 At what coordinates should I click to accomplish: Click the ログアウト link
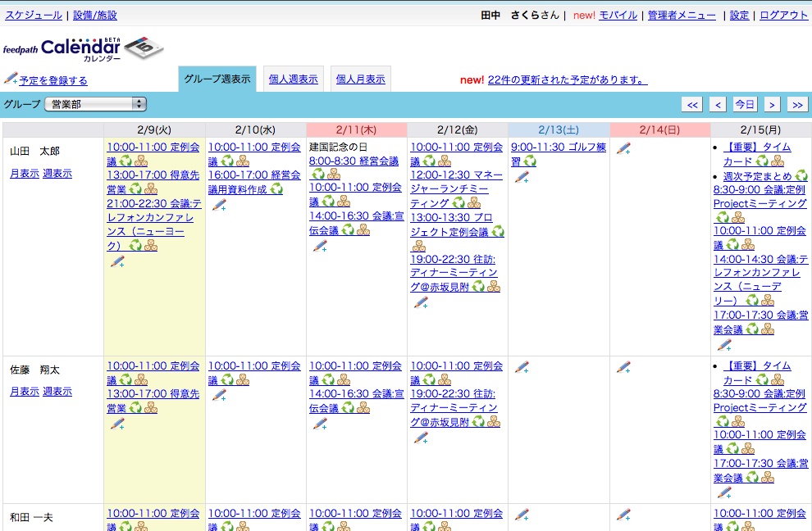pyautogui.click(x=783, y=15)
